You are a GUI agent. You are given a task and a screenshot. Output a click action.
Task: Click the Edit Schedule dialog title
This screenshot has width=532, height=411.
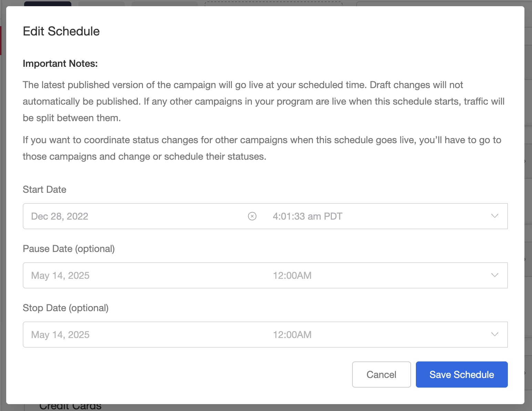[61, 31]
